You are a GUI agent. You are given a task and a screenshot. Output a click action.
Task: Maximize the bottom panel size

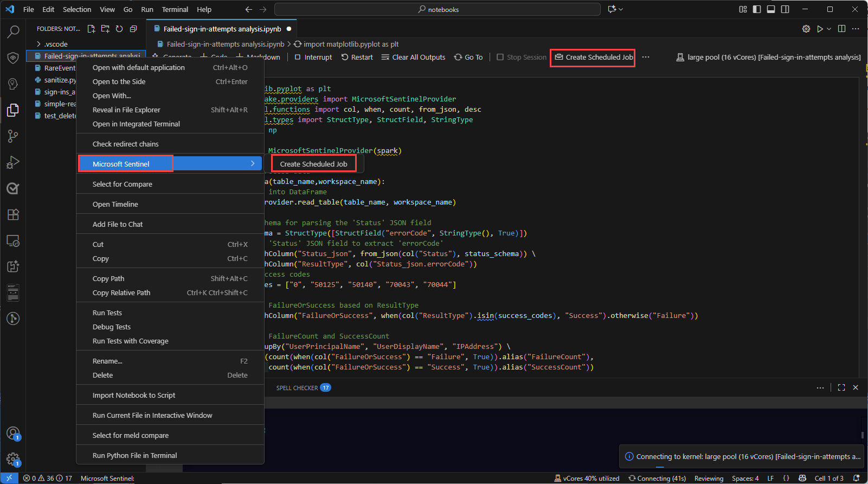841,387
